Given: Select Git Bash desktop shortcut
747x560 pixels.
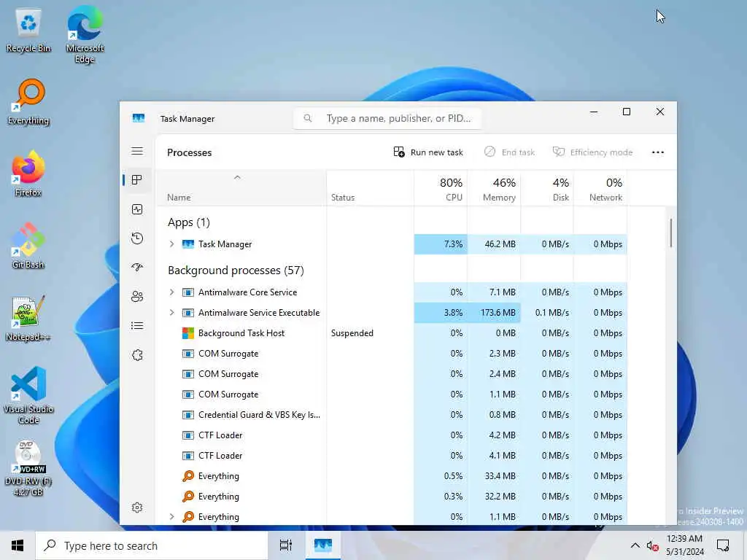Looking at the screenshot, I should tap(28, 246).
